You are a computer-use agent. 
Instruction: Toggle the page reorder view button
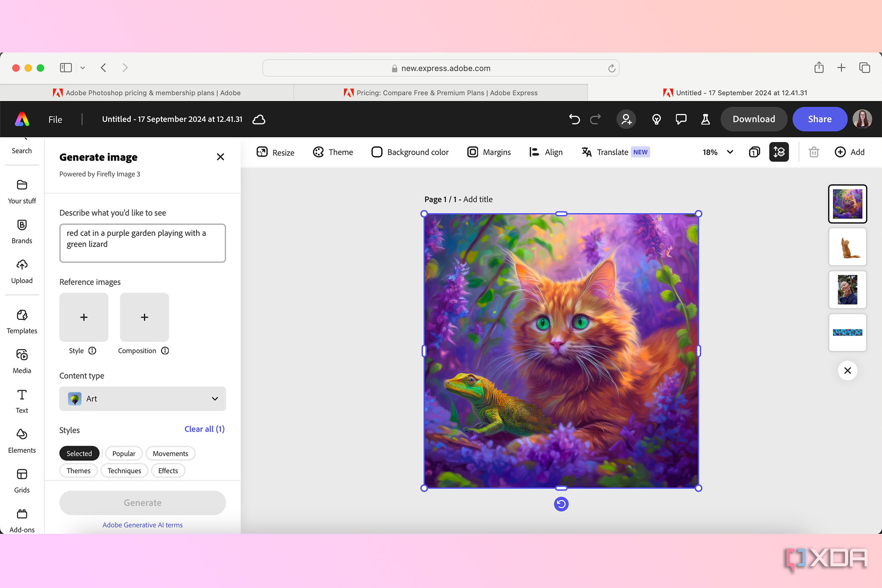(779, 152)
